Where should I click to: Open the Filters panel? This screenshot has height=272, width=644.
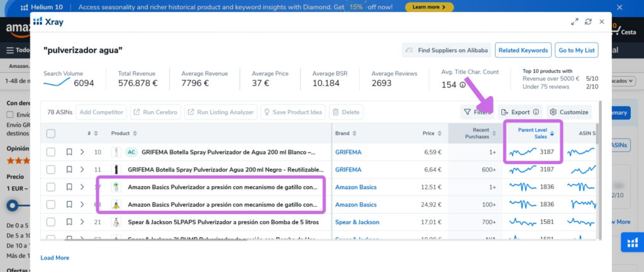(477, 112)
